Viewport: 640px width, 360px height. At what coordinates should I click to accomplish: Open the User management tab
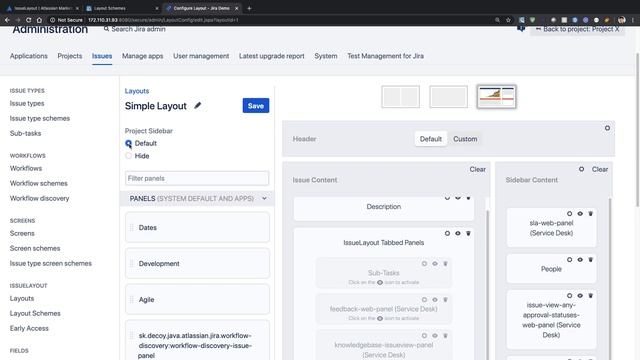point(201,56)
